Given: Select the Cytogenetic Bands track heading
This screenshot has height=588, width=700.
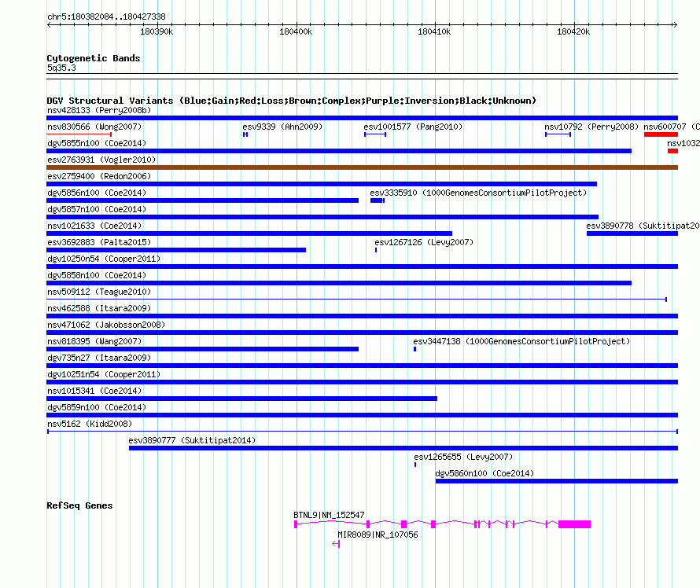Looking at the screenshot, I should pos(94,58).
